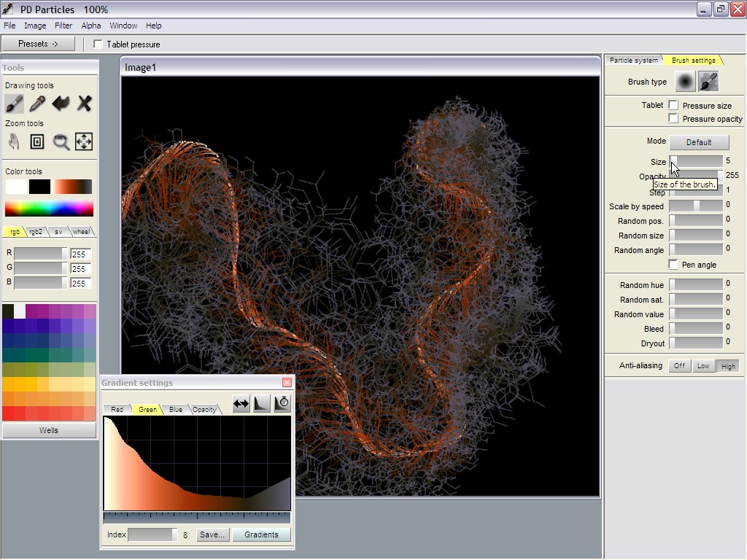This screenshot has height=560, width=747.
Task: Click the Save... gradient button
Action: (x=212, y=534)
